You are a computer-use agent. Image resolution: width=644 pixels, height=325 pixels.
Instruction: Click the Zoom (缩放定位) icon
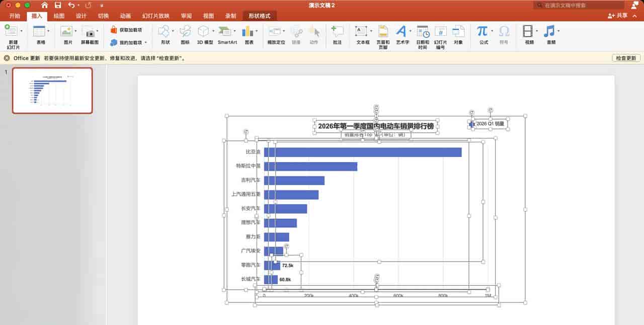[x=275, y=31]
